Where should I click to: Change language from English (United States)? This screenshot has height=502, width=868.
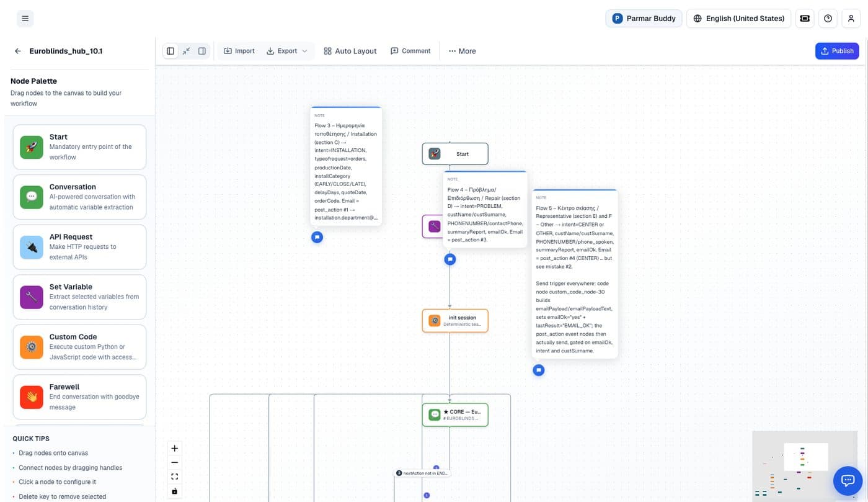point(738,19)
